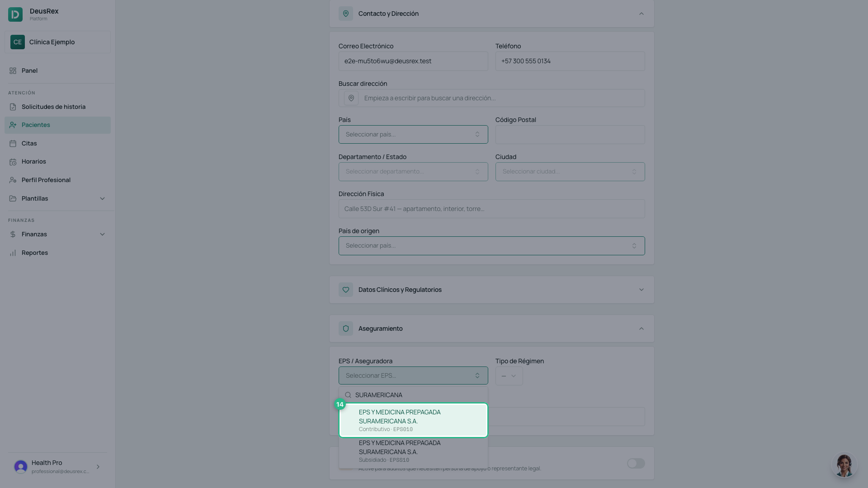The height and width of the screenshot is (488, 868).
Task: Click the DeusRex logo icon
Action: point(15,14)
